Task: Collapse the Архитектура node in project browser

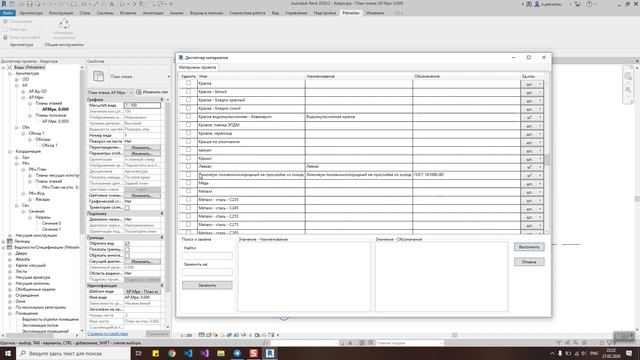Action: pyautogui.click(x=10, y=73)
